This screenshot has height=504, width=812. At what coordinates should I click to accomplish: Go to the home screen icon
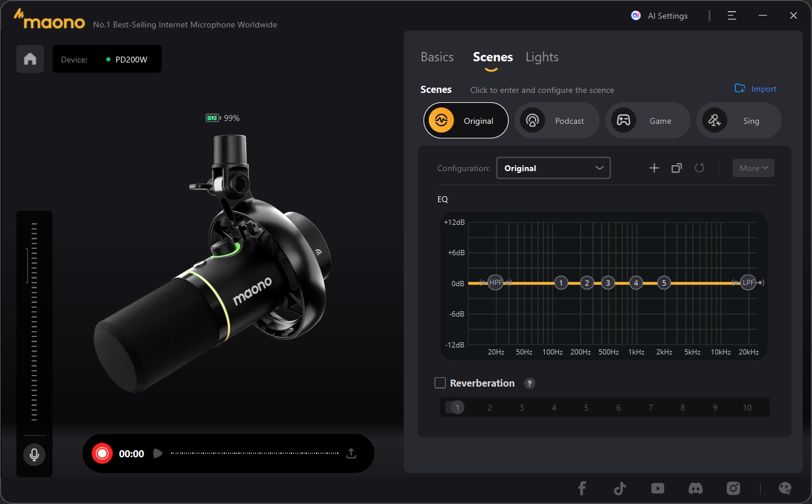30,59
